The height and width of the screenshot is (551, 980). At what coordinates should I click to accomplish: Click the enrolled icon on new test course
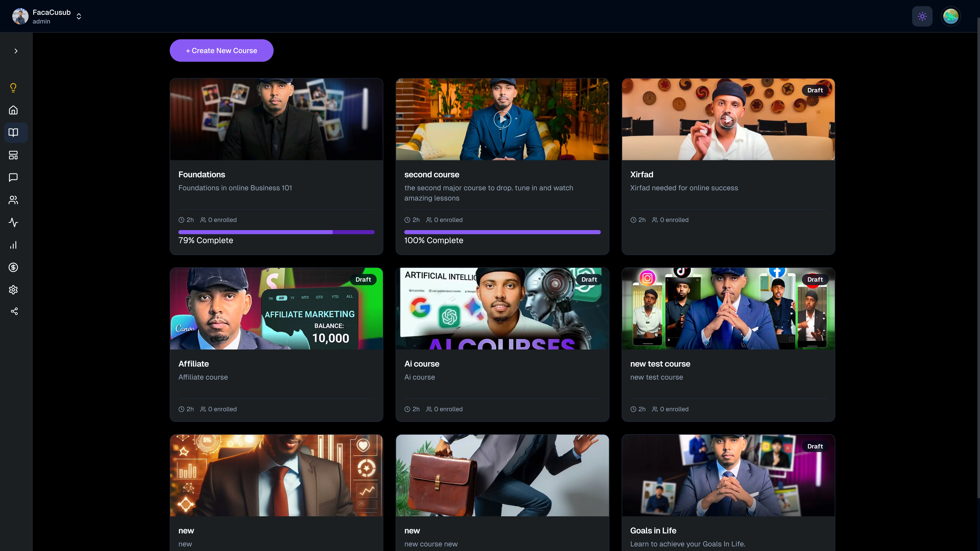point(655,409)
